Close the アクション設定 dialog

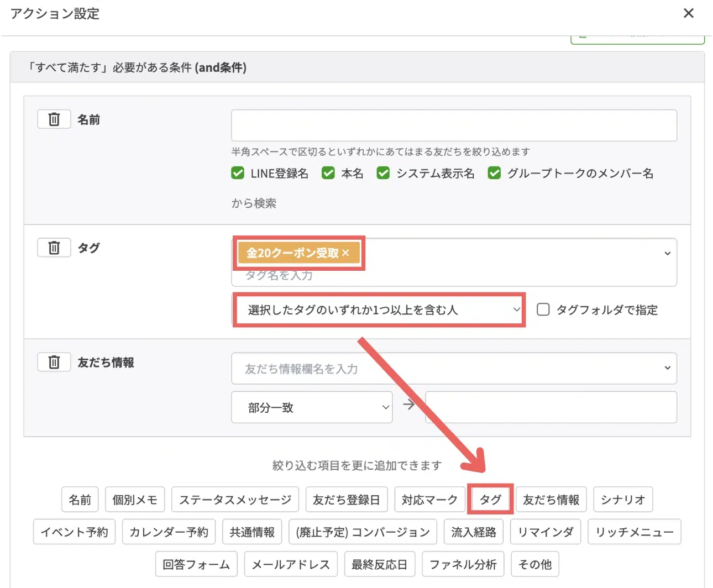688,13
